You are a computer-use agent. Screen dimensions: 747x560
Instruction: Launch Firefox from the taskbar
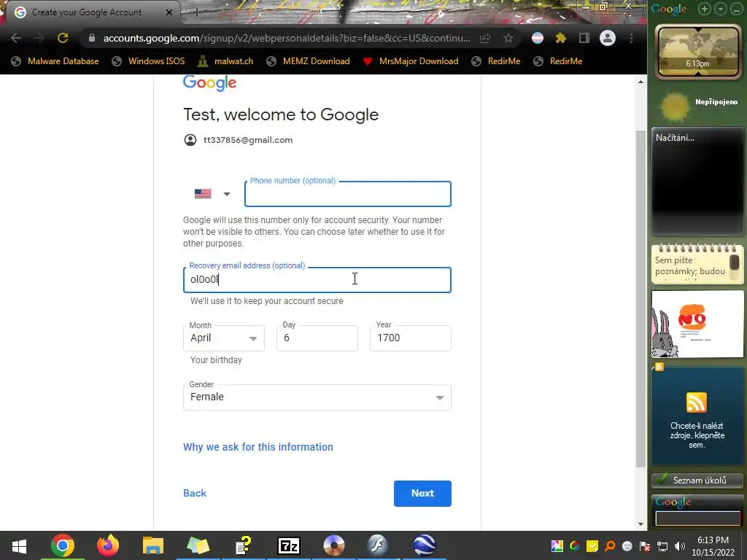pos(108,545)
